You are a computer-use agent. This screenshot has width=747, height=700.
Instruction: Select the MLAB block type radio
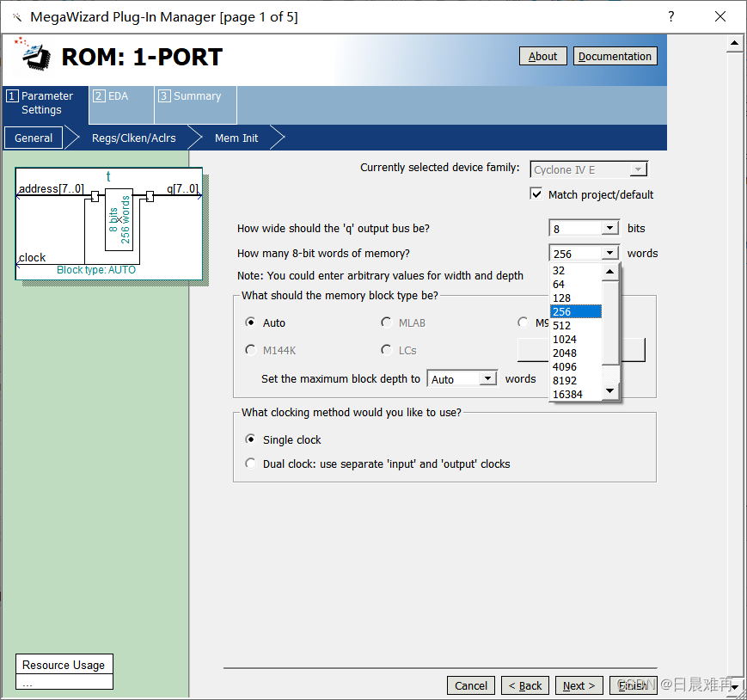tap(386, 322)
